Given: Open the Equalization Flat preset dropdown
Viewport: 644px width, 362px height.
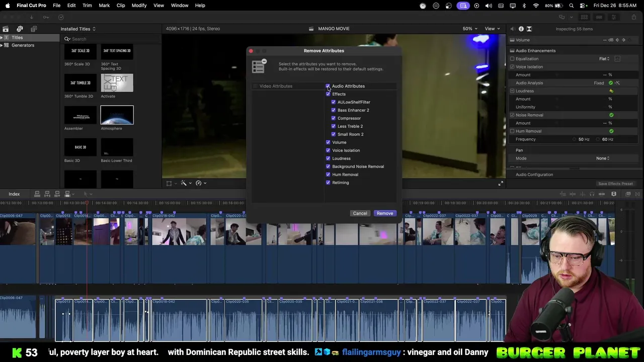Looking at the screenshot, I should pyautogui.click(x=604, y=59).
